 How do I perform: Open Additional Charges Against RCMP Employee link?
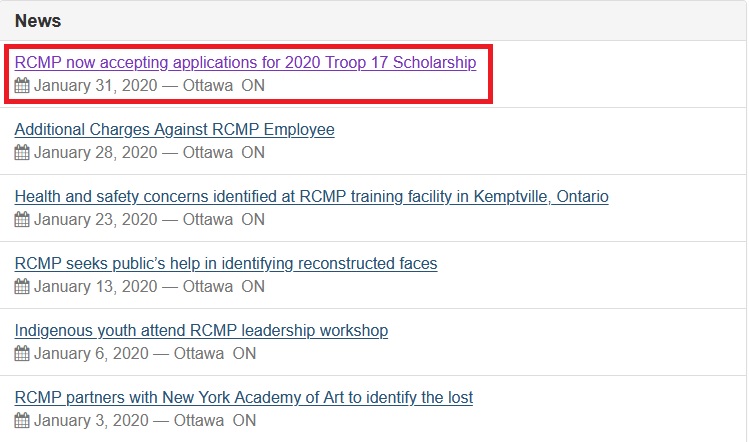click(x=174, y=130)
